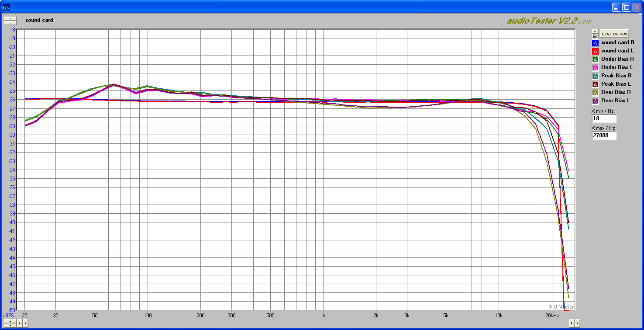644x330 pixels.
Task: Click the blue swatch for sound card R
Action: coord(595,43)
